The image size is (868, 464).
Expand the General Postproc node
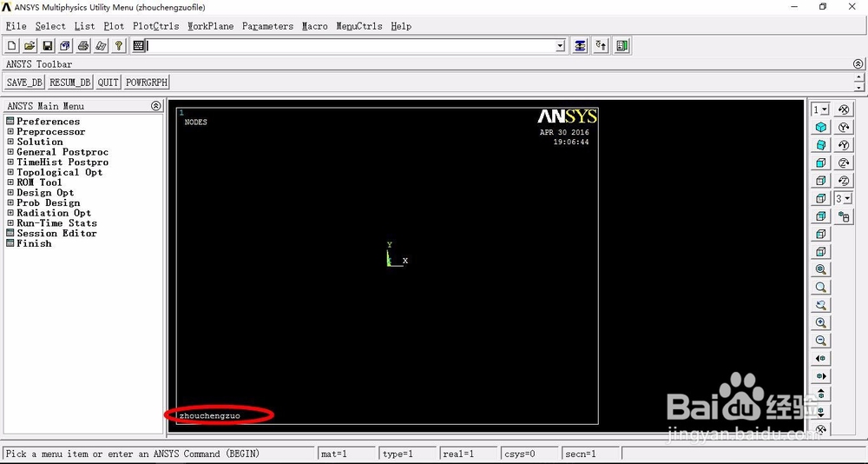[x=10, y=152]
